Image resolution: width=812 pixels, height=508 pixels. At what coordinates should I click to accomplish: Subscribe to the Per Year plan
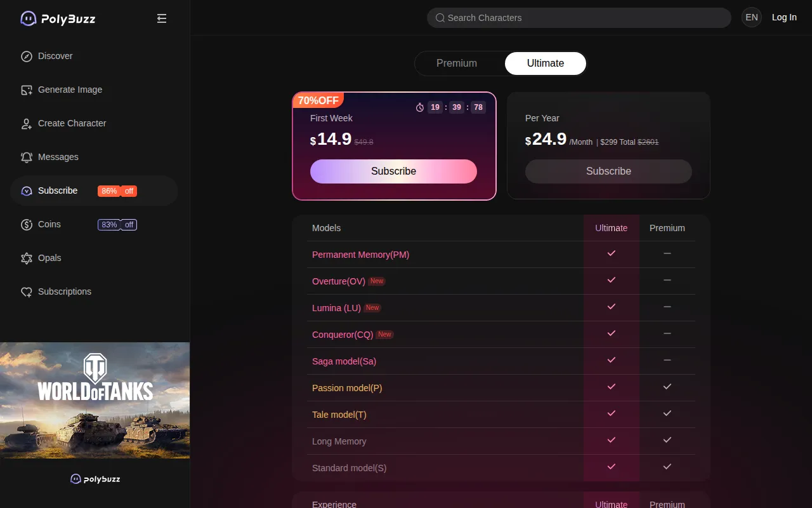pos(608,171)
